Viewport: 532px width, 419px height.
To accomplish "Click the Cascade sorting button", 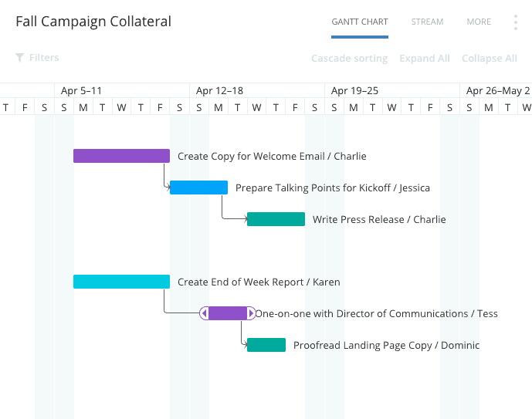I will pos(350,59).
